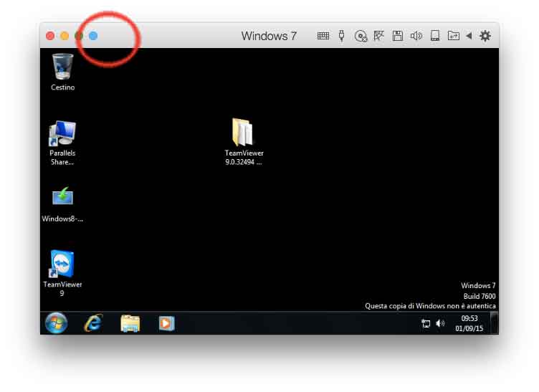Open Windows Media Player from taskbar

(x=167, y=323)
